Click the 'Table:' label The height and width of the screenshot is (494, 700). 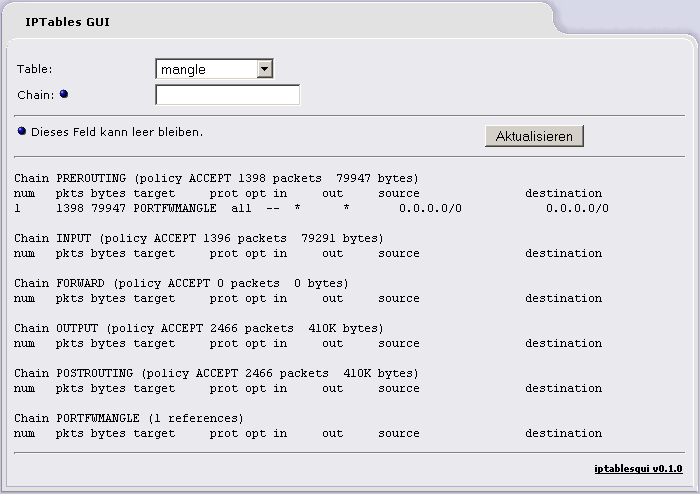34,69
